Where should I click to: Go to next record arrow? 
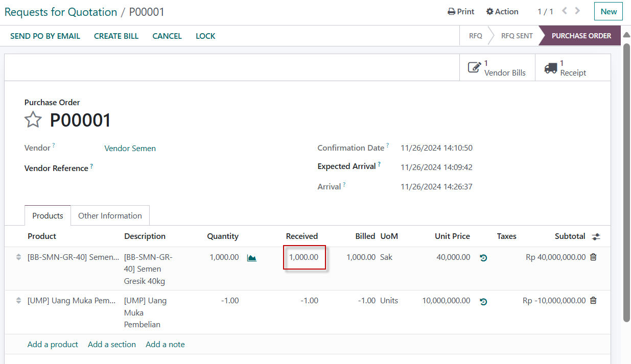point(577,11)
